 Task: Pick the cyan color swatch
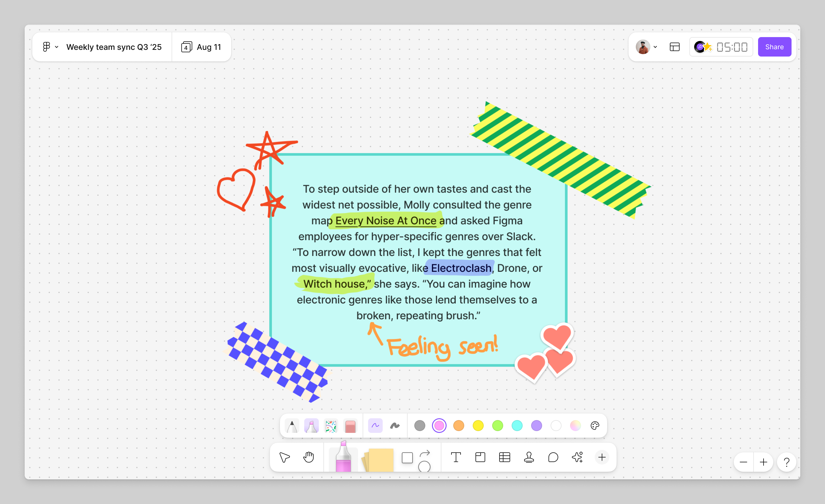point(517,425)
